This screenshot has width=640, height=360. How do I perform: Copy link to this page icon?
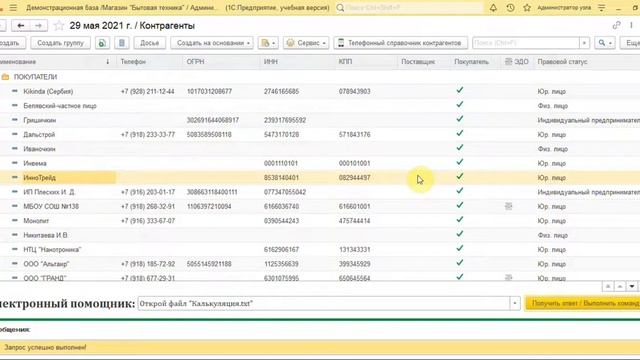tap(616, 25)
